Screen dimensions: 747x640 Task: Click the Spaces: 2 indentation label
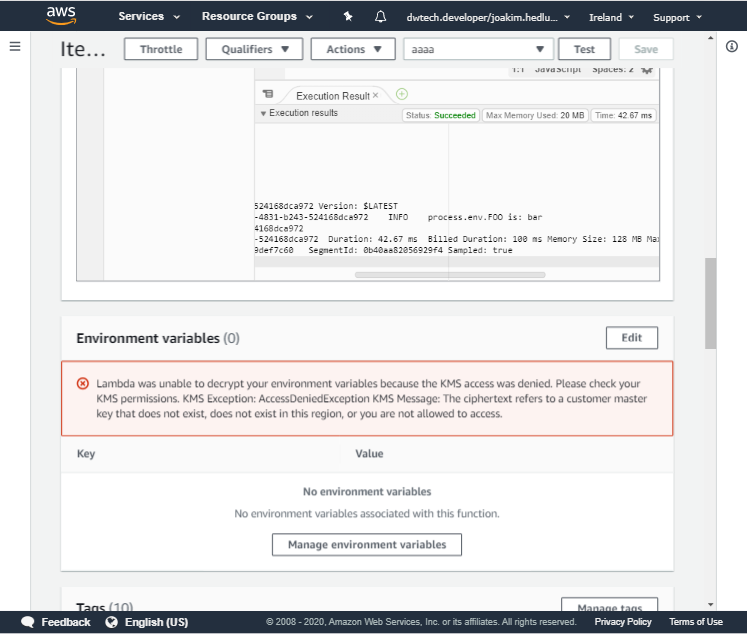(613, 70)
